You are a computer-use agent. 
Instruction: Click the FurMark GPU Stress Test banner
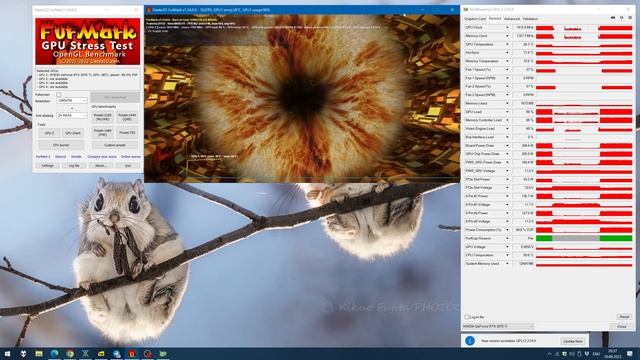[x=87, y=41]
